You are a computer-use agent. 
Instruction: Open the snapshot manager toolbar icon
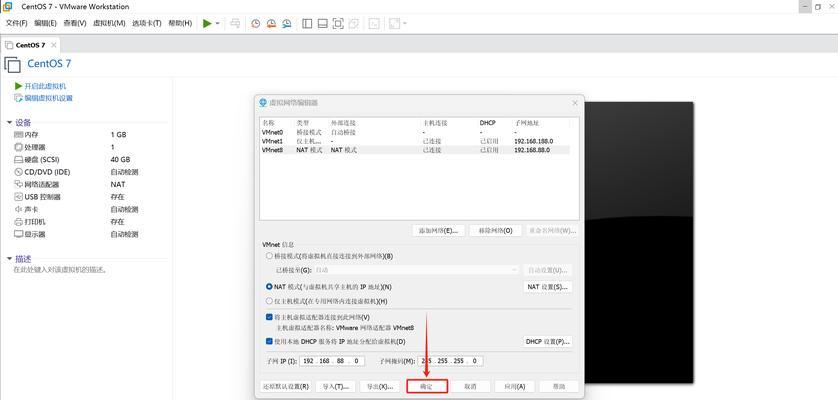287,24
